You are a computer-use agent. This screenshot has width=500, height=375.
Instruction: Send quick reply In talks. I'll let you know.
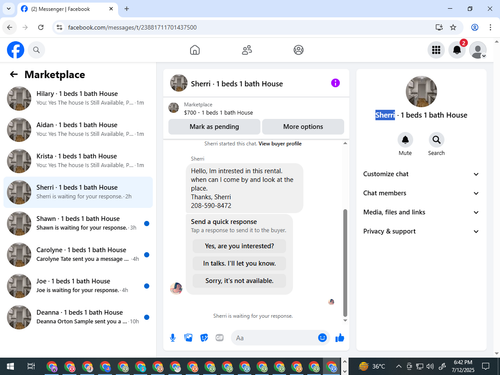[239, 263]
